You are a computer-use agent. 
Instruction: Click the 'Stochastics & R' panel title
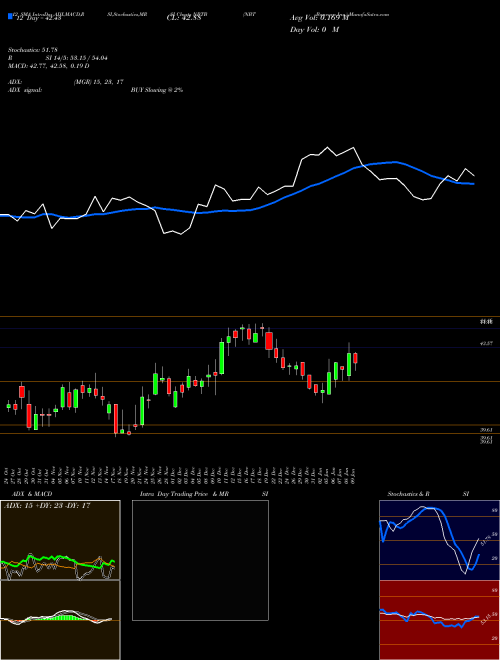(409, 494)
